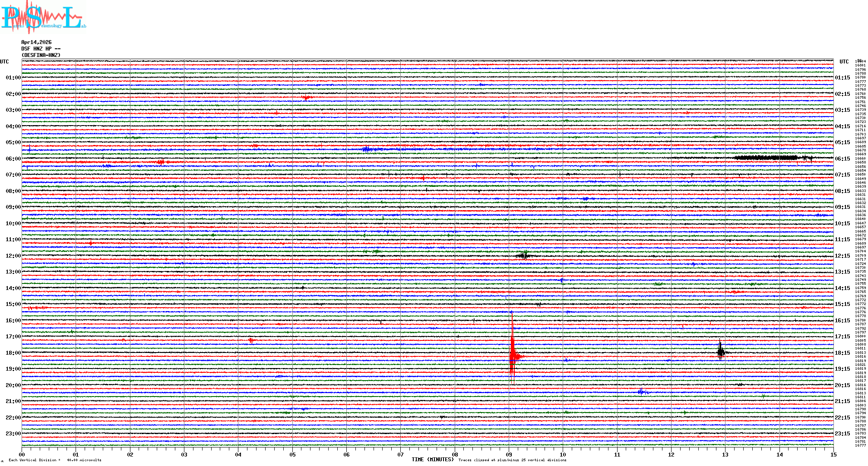Click the black seismic burst on the 18:00 trace

click(720, 351)
